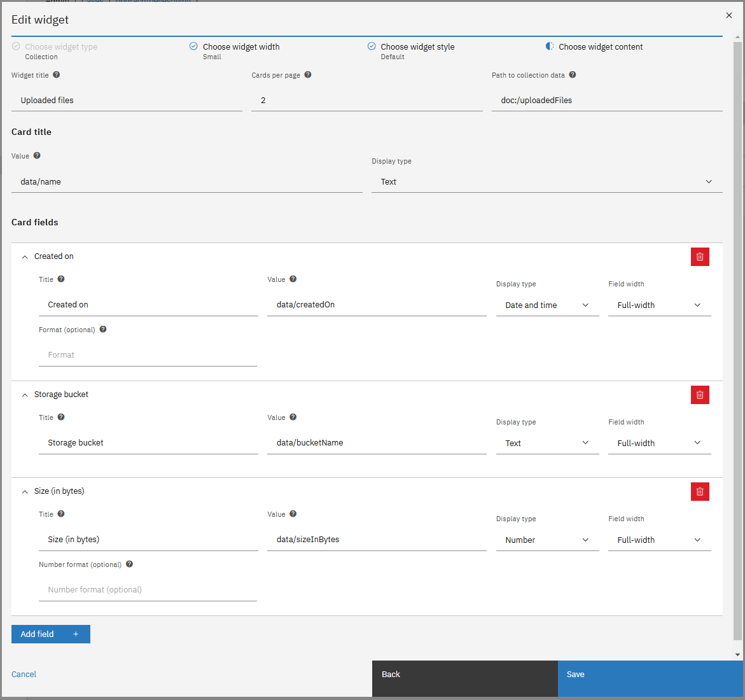Open Card title Display type dropdown
Screen dimensions: 745x700
coord(547,182)
